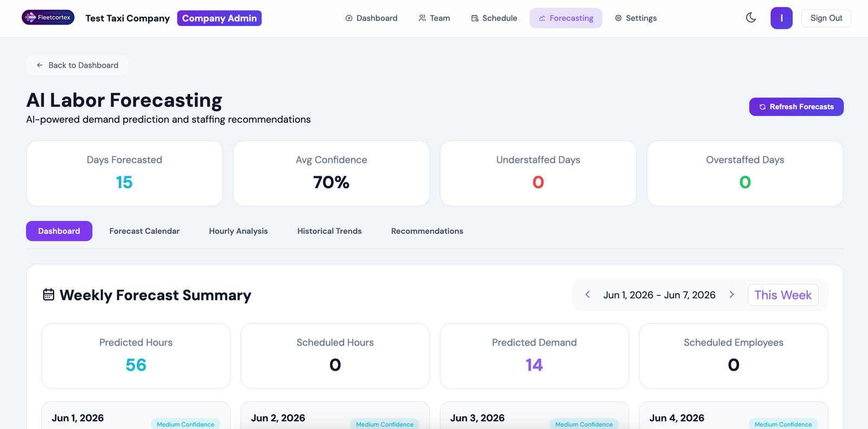Click the Test Taxi Company name

click(127, 18)
